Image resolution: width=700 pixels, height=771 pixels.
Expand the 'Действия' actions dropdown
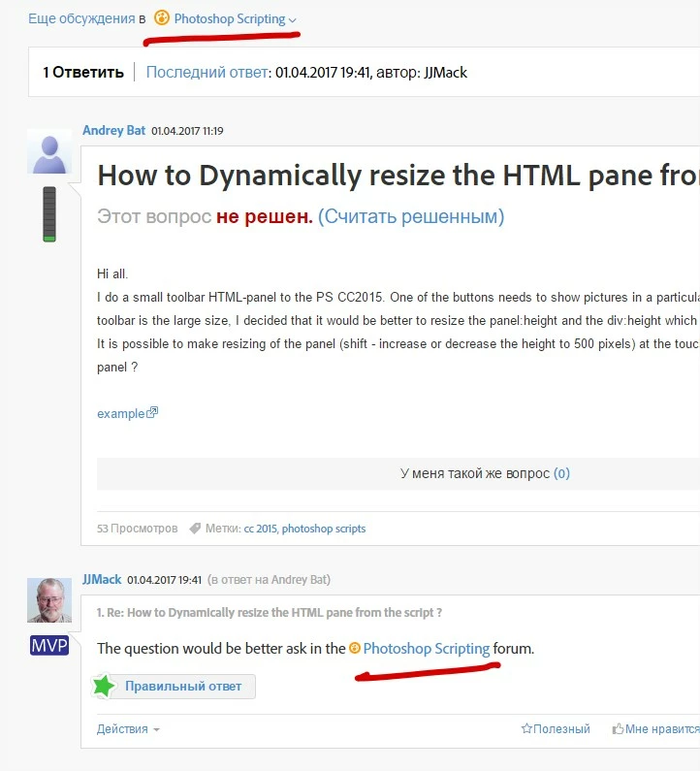pos(128,728)
